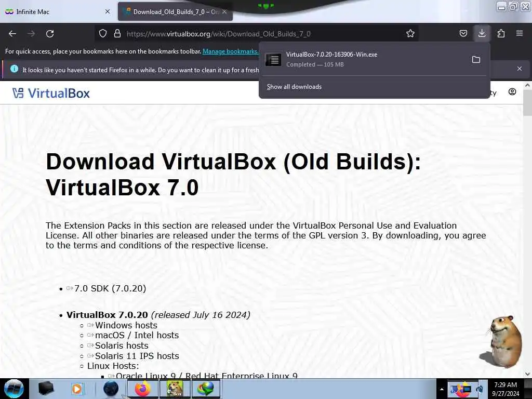Download the Windows hosts build
The height and width of the screenshot is (399, 532).
coord(126,325)
